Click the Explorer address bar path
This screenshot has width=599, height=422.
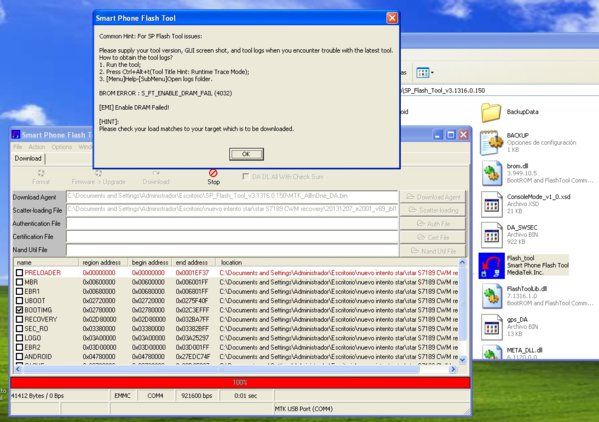point(443,91)
